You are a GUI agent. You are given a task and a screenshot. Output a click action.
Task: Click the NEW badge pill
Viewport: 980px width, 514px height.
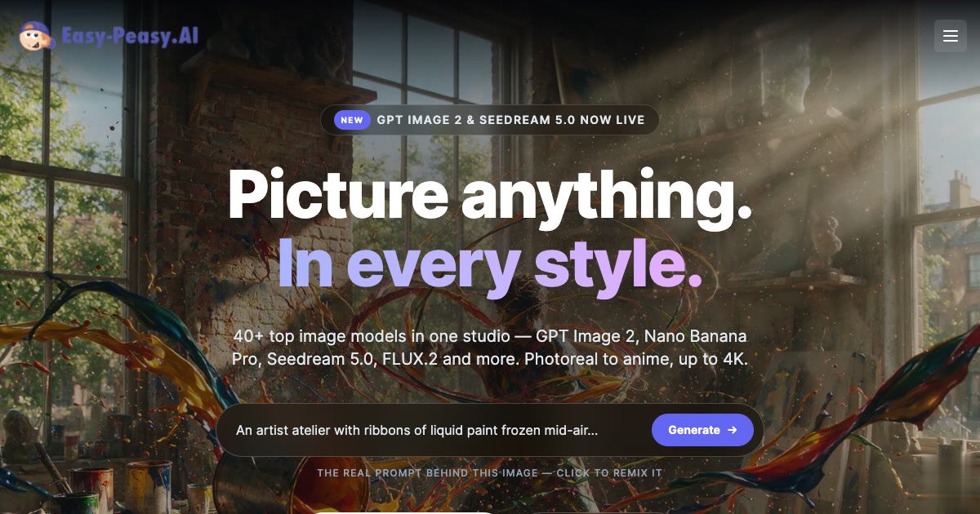tap(352, 120)
